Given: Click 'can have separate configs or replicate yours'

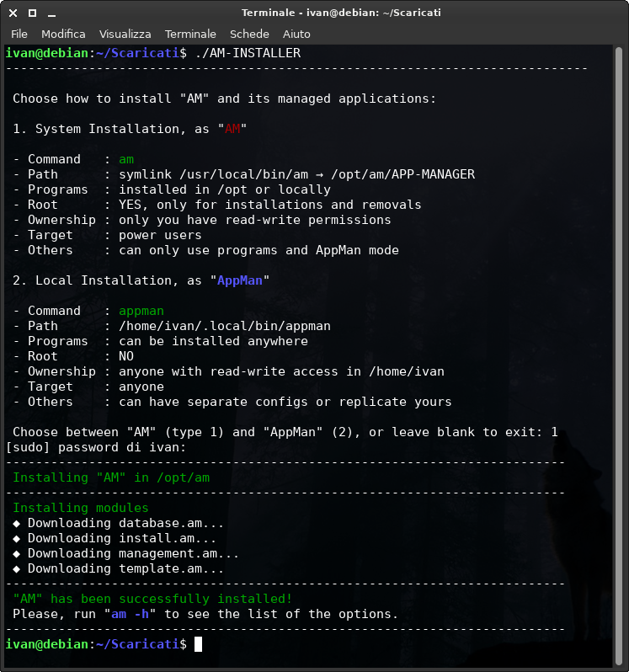Looking at the screenshot, I should pos(285,402).
